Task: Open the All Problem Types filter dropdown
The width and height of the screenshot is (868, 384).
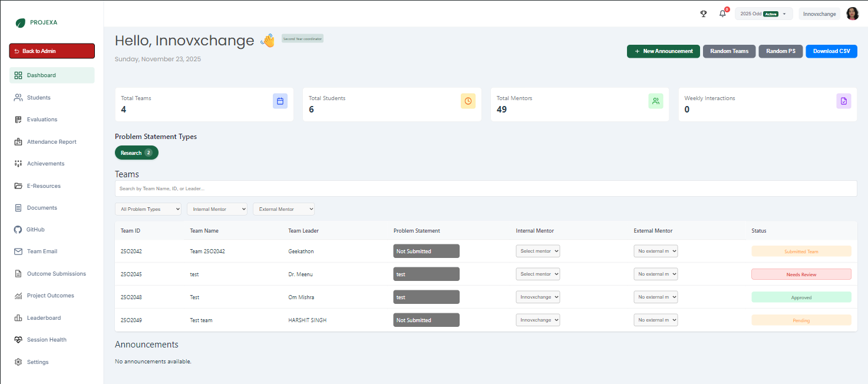Action: tap(148, 208)
